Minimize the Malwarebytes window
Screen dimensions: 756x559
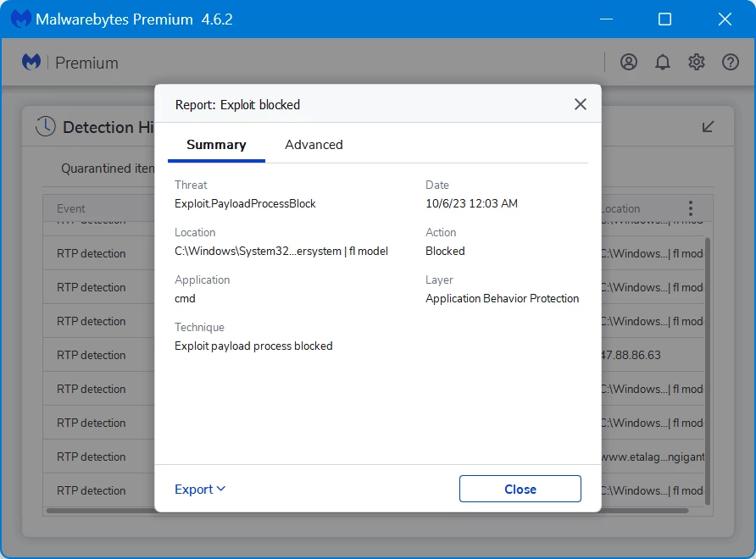tap(606, 19)
